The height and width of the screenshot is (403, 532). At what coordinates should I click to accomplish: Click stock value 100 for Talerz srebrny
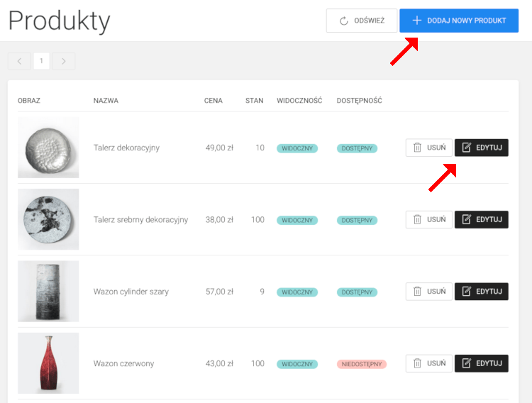[258, 220]
